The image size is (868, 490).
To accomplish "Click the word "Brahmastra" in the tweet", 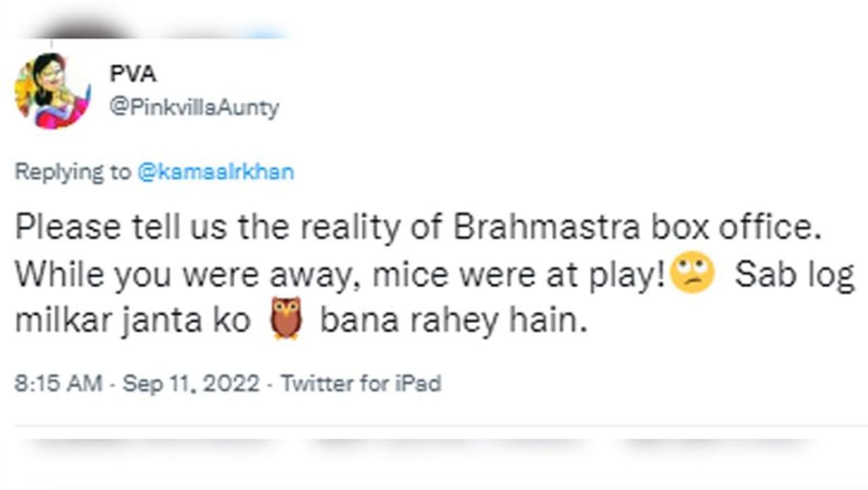I will [546, 229].
